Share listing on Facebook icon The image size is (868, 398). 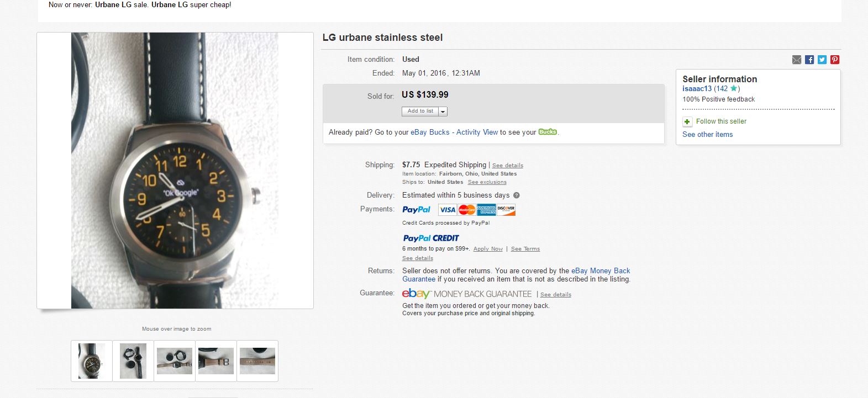click(x=809, y=60)
